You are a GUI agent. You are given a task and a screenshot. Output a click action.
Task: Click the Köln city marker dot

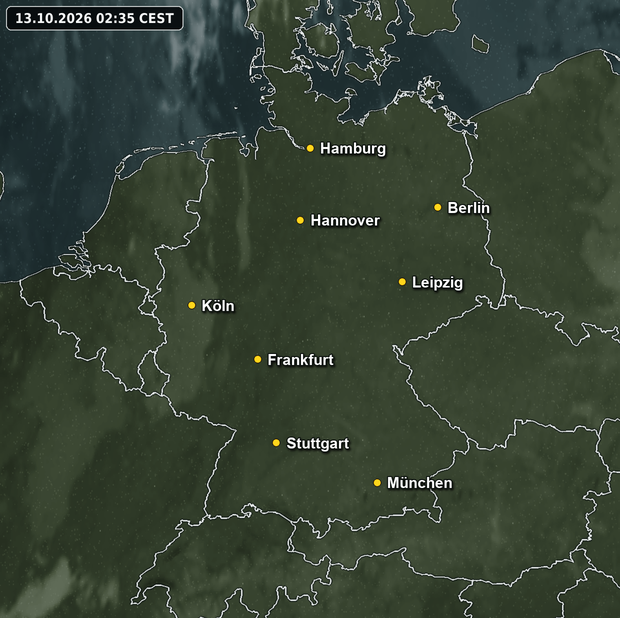191,305
